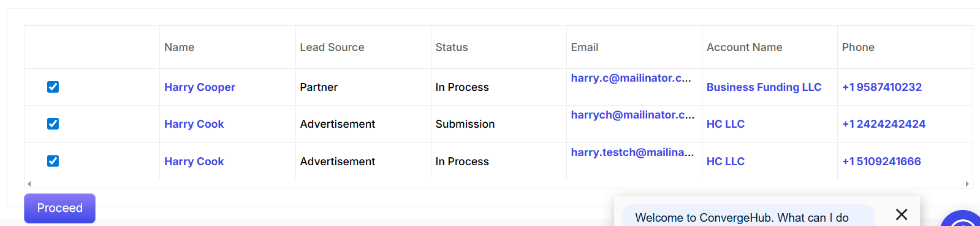Click phone number +19587410232

882,87
